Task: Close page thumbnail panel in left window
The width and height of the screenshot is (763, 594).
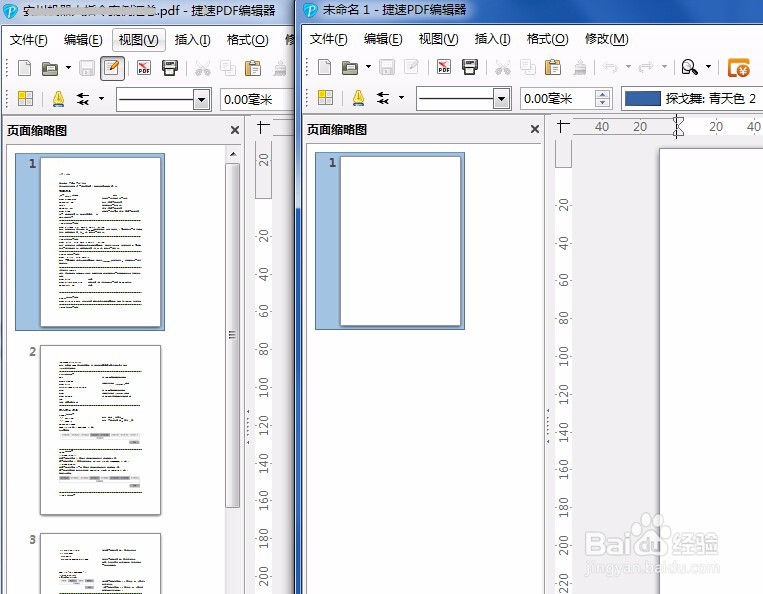Action: [235, 130]
